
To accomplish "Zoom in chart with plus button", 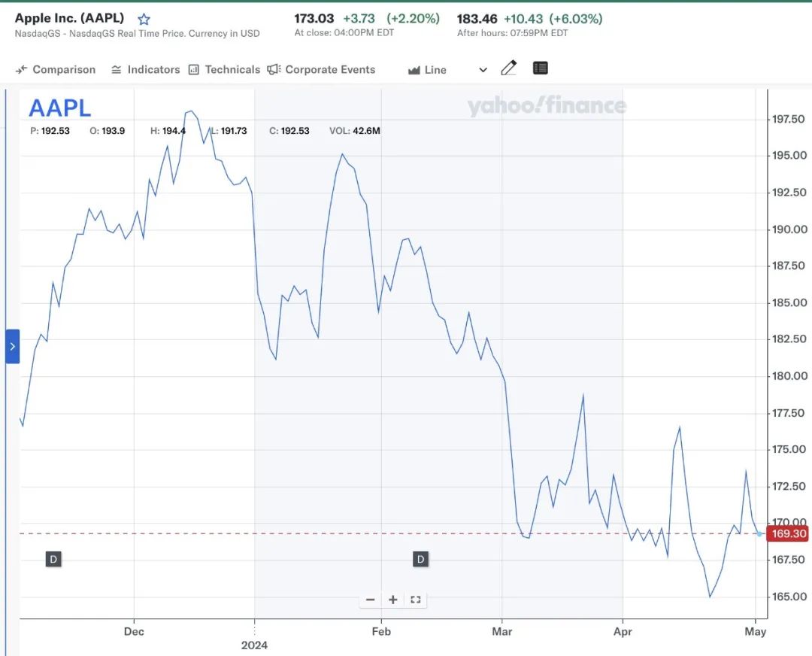I will (393, 600).
